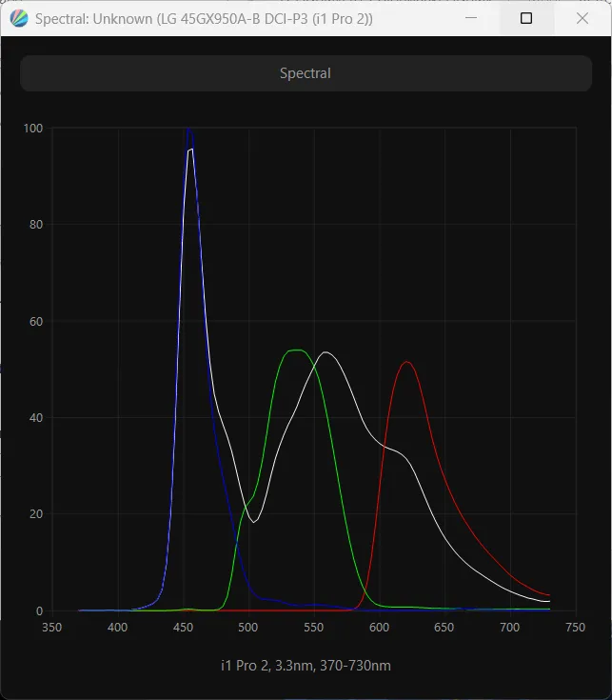612x700 pixels.
Task: Click the green curve peak near 535nm
Action: (x=297, y=350)
